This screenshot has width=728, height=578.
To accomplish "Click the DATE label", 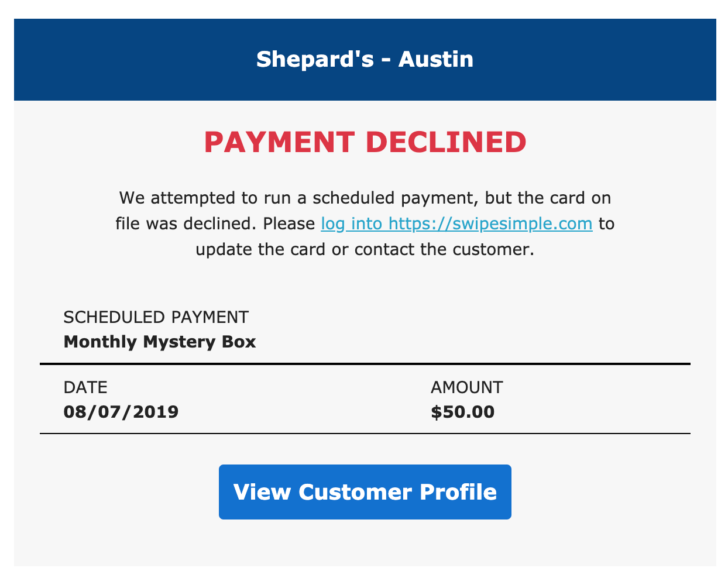I will [85, 387].
